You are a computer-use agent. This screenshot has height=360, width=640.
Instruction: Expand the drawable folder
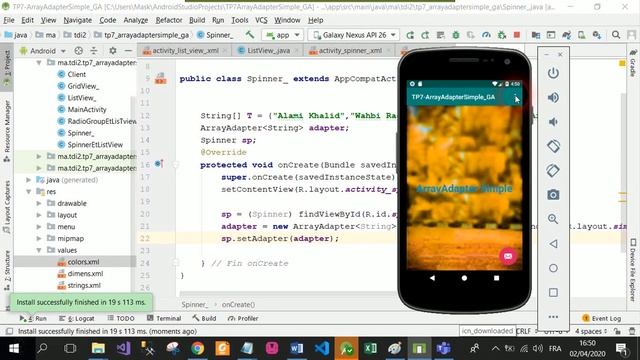39,203
